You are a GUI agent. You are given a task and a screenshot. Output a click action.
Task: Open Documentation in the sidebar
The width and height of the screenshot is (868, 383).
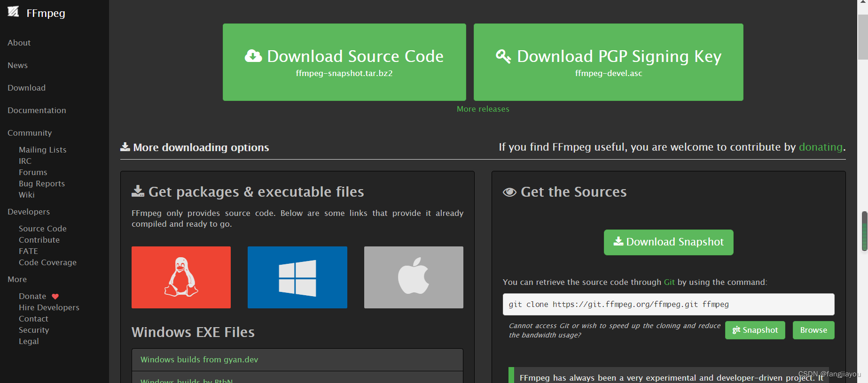(37, 110)
